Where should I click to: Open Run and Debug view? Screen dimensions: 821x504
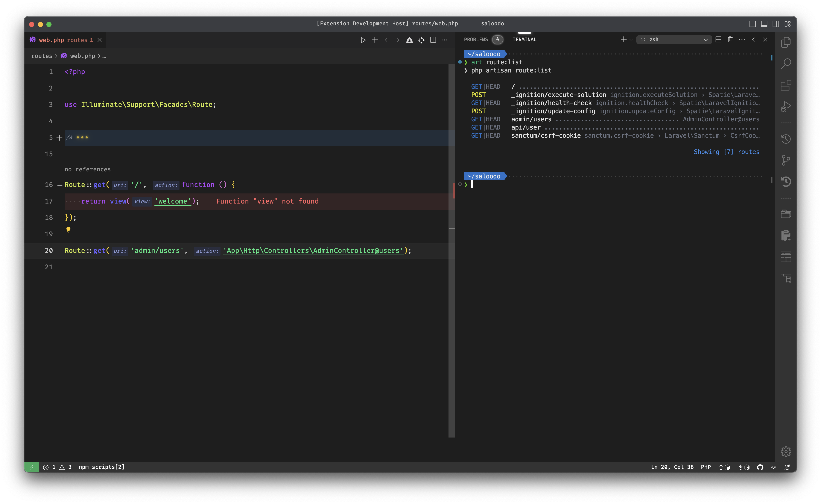point(786,106)
